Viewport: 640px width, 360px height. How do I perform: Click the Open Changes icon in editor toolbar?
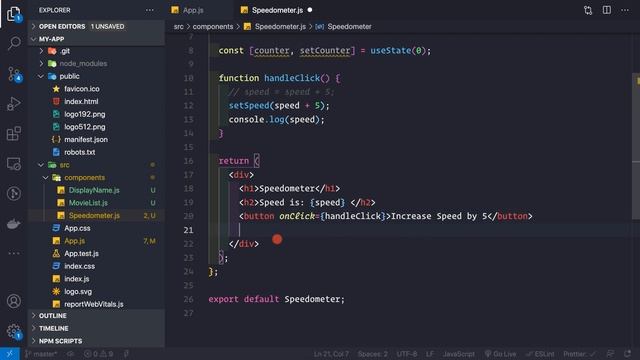point(588,10)
